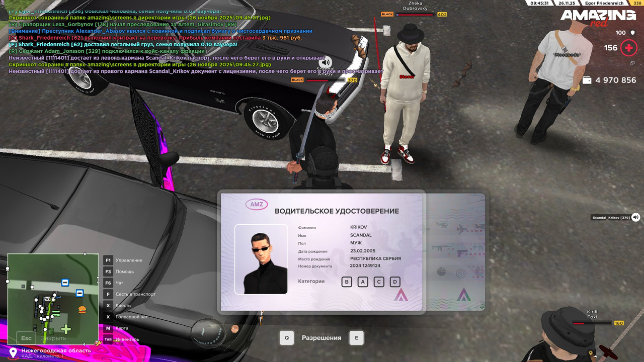Click the Нижегородская область location text
The image size is (644, 362).
pyautogui.click(x=56, y=350)
